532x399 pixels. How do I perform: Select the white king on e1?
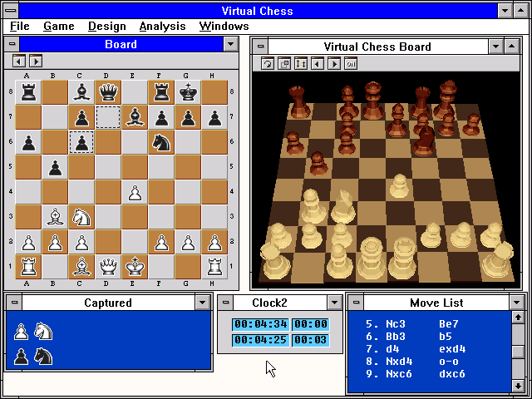[x=135, y=267]
